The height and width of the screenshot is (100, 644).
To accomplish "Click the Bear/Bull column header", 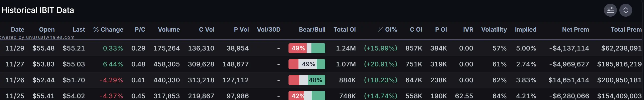I will click(x=312, y=29).
